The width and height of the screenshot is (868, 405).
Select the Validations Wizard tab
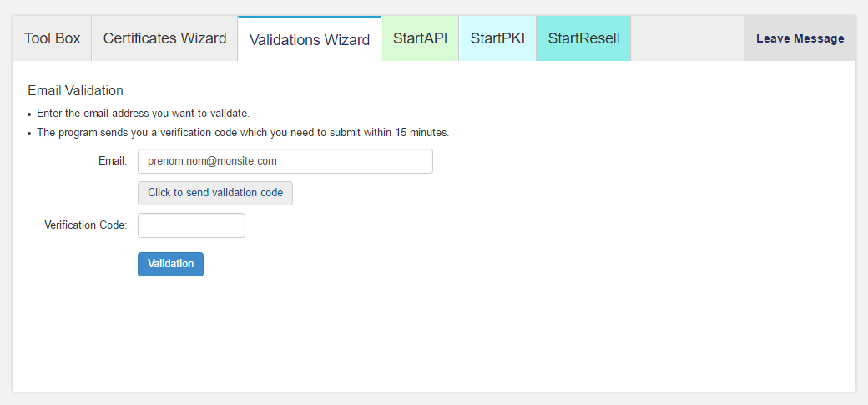click(x=310, y=39)
